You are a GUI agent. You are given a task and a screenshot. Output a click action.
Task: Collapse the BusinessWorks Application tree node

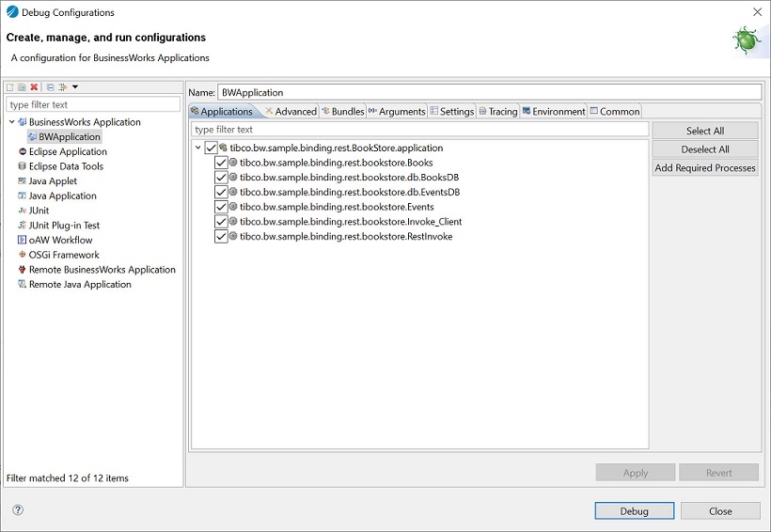pyautogui.click(x=12, y=121)
